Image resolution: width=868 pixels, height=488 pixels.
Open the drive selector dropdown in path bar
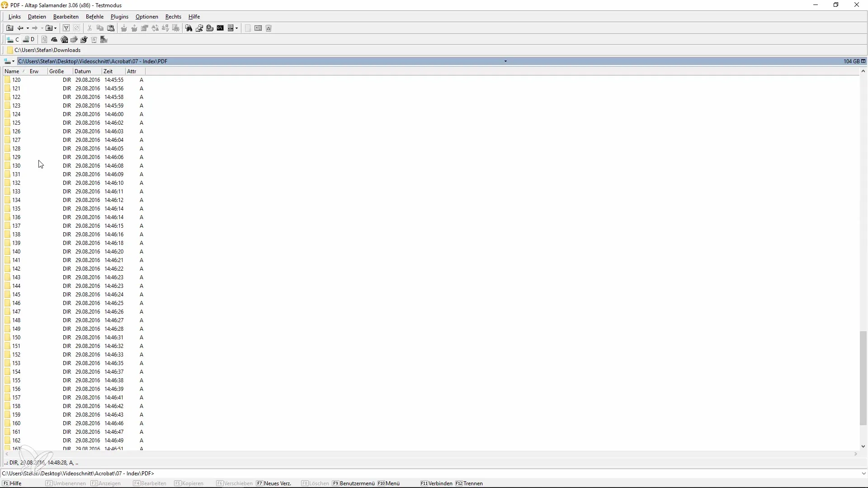(9, 61)
